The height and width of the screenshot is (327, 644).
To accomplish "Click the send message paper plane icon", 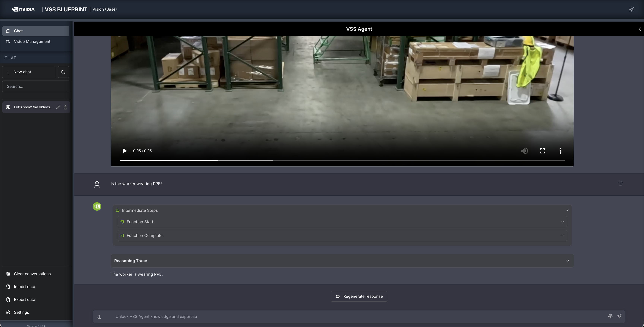I will click(x=619, y=316).
